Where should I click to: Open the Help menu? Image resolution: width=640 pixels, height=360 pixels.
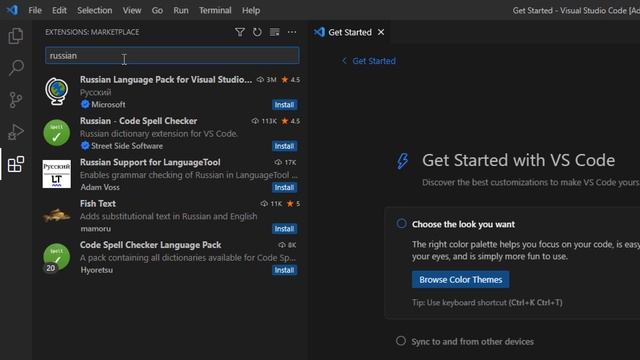coord(251,10)
